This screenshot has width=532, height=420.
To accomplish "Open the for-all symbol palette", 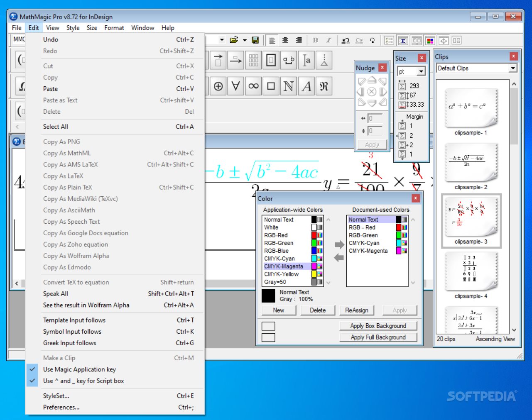I will click(236, 86).
